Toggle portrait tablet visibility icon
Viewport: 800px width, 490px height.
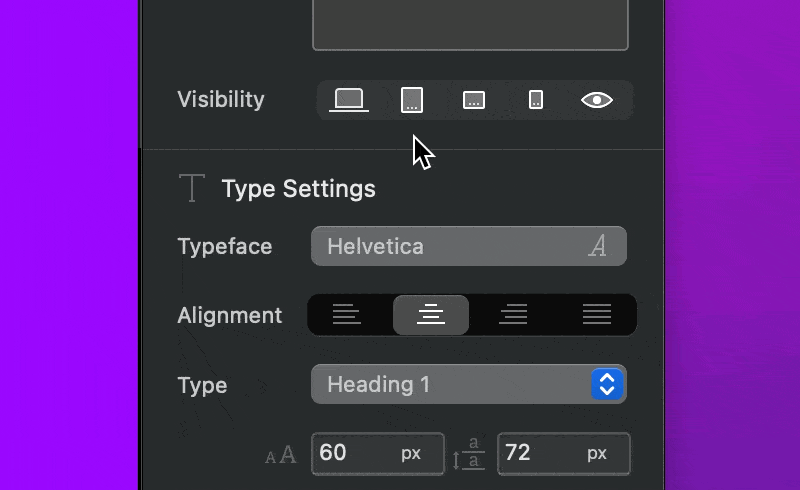(412, 100)
